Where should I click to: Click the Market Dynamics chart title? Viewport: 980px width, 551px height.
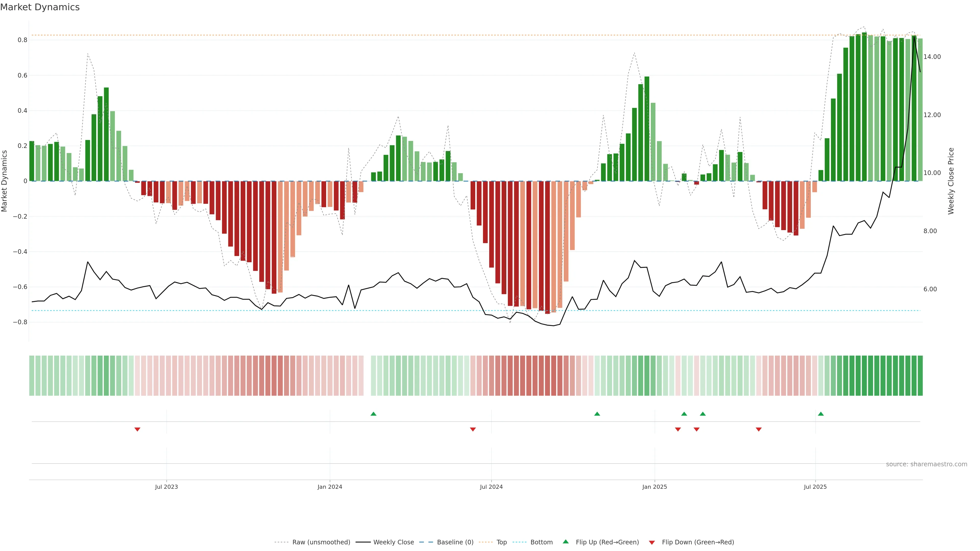40,7
